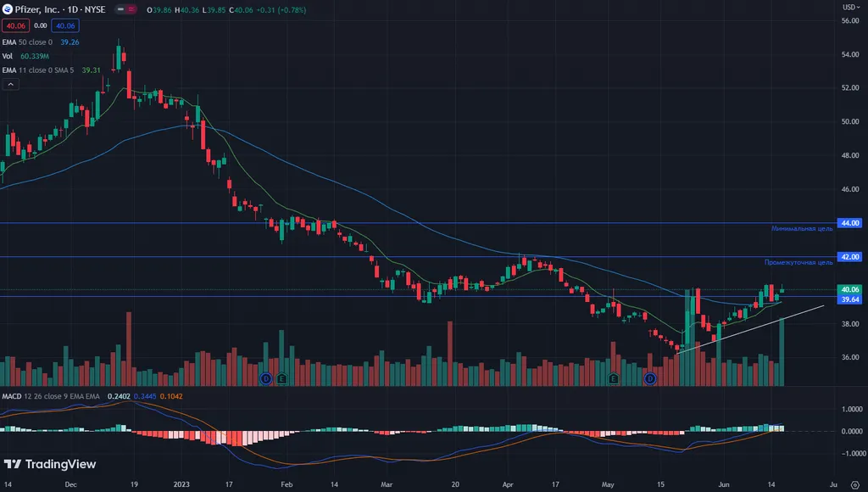The image size is (868, 492).
Task: Click the red 40.06 sell price button
Action: pos(14,26)
